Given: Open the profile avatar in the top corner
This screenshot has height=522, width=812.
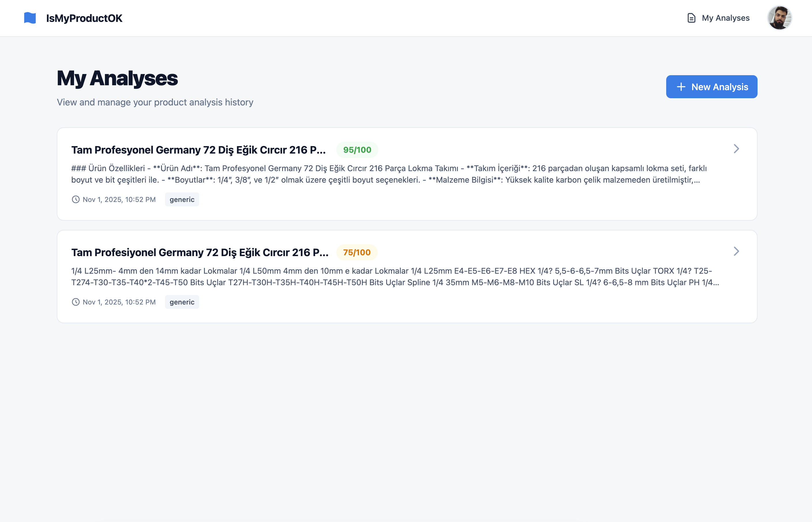Looking at the screenshot, I should (x=780, y=18).
